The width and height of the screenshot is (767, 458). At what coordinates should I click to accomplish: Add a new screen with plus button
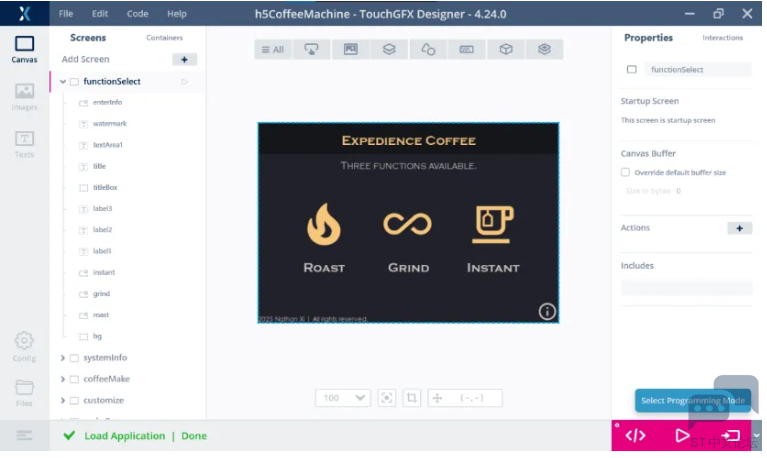184,60
